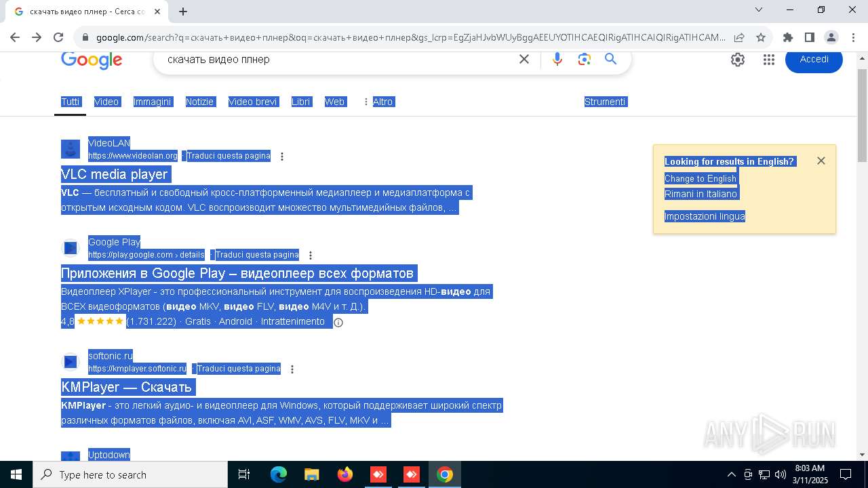Open Strumenti search tools
Screen dimensions: 868x488
(605, 102)
